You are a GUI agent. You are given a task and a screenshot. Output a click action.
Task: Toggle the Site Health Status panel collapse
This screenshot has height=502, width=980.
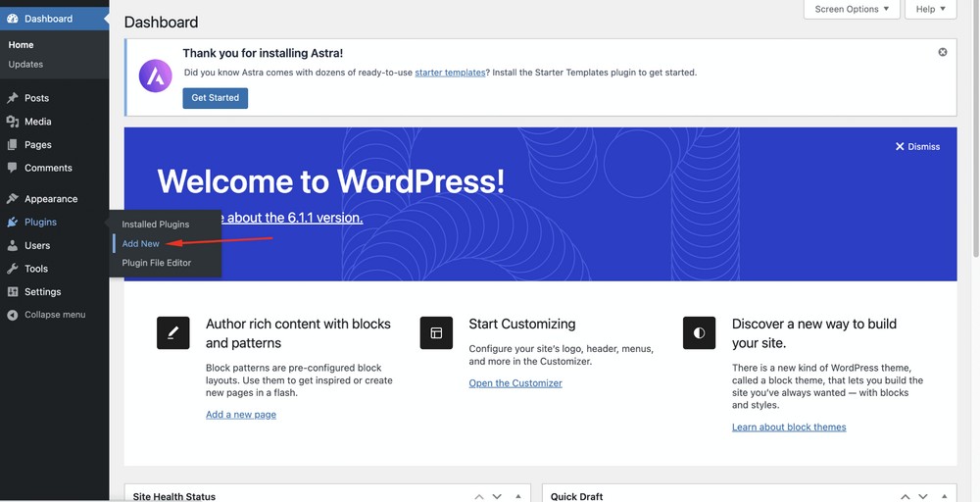(518, 496)
